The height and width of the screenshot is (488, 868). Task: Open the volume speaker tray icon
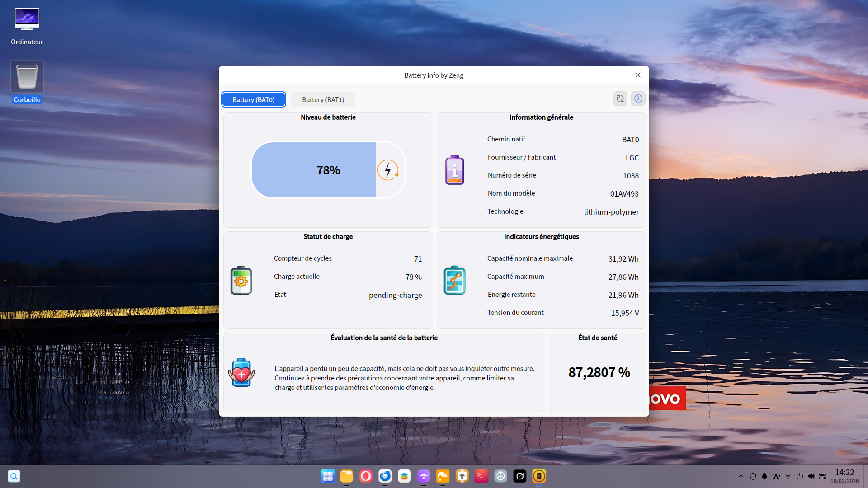(x=811, y=476)
